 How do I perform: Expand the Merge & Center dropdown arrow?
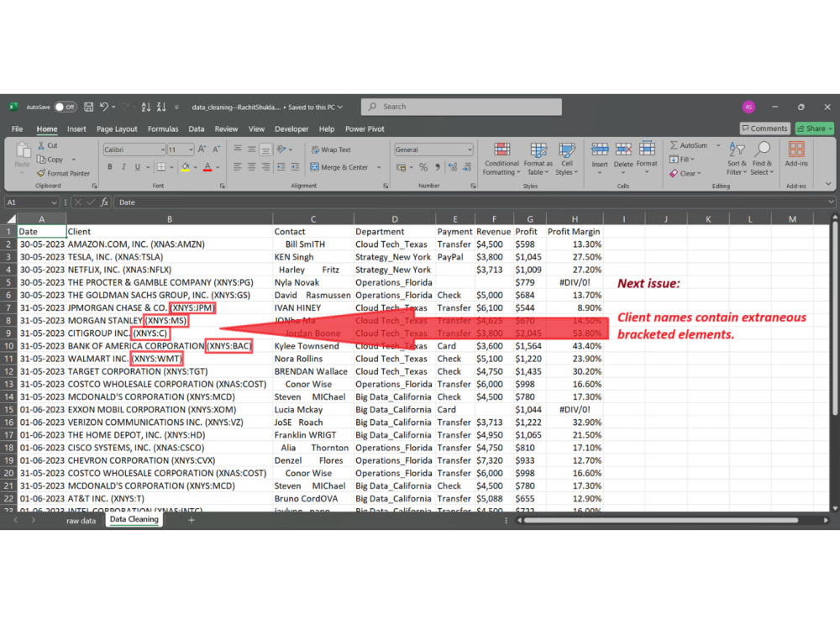pyautogui.click(x=379, y=167)
